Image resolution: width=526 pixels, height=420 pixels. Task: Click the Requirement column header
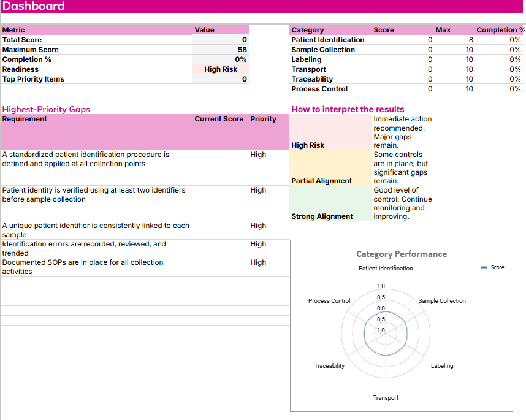(25, 119)
